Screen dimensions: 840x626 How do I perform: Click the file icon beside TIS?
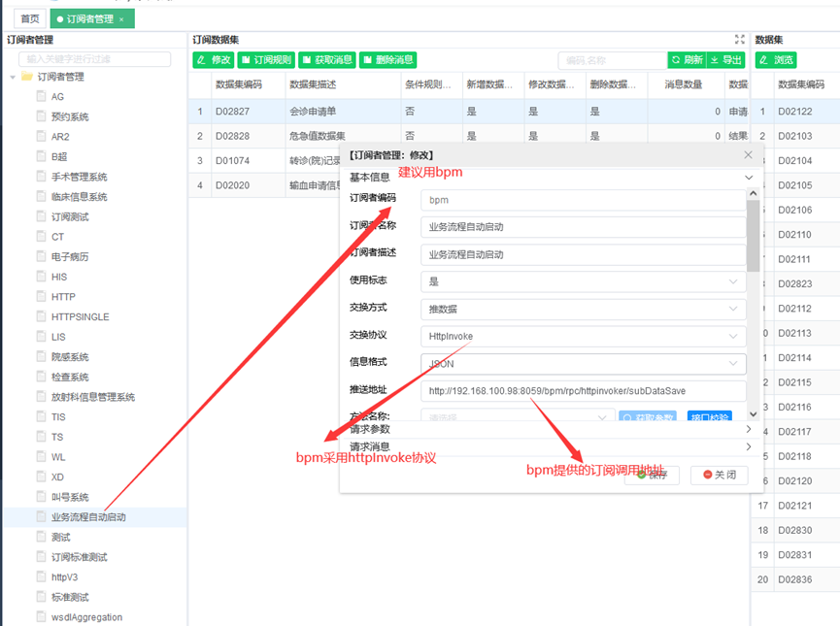pos(41,416)
